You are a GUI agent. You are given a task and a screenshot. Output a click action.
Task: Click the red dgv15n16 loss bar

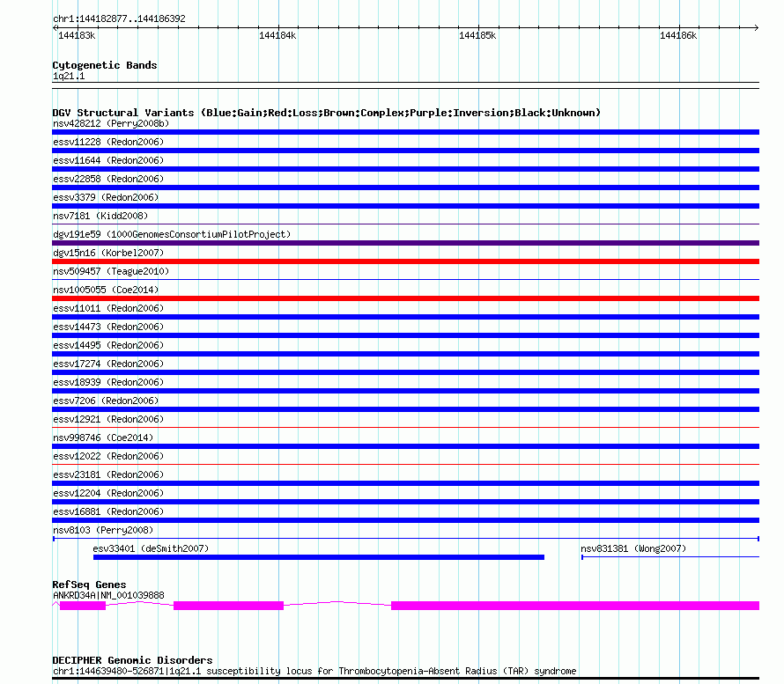pyautogui.click(x=405, y=261)
